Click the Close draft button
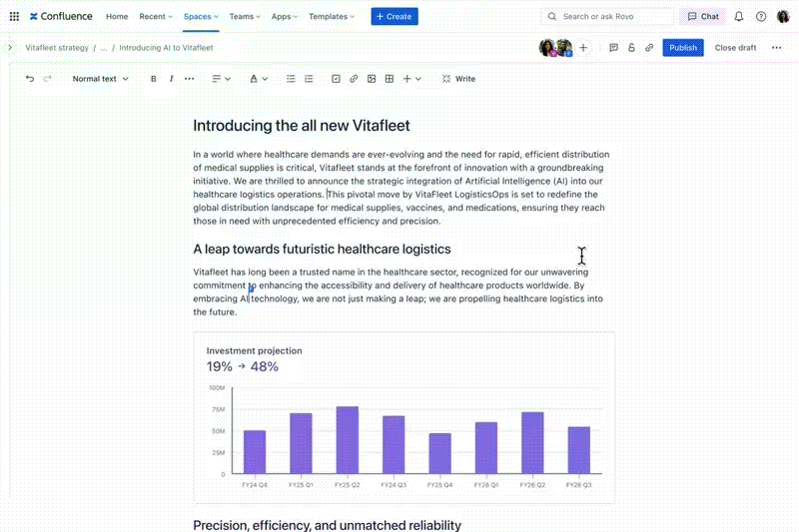Viewport: 799px width, 532px height. (x=735, y=48)
